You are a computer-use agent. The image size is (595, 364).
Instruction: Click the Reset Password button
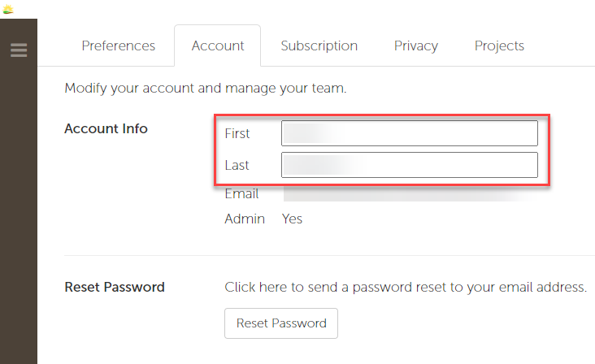[x=281, y=323]
